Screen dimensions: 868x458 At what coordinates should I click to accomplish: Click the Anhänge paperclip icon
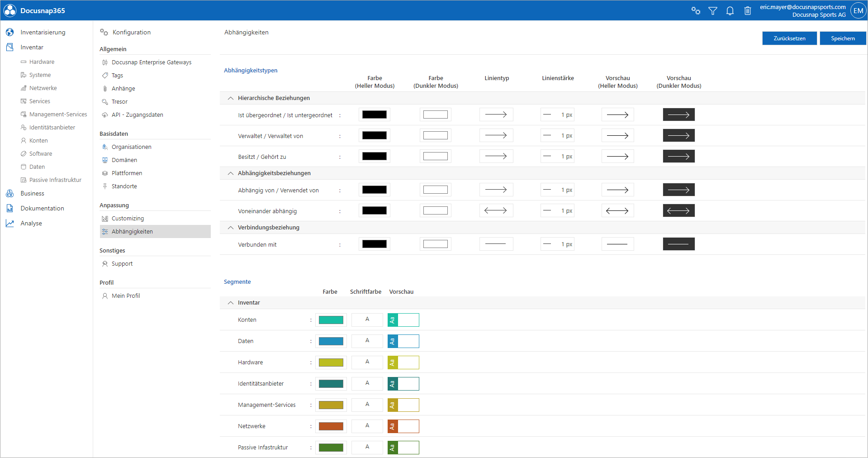pos(105,89)
